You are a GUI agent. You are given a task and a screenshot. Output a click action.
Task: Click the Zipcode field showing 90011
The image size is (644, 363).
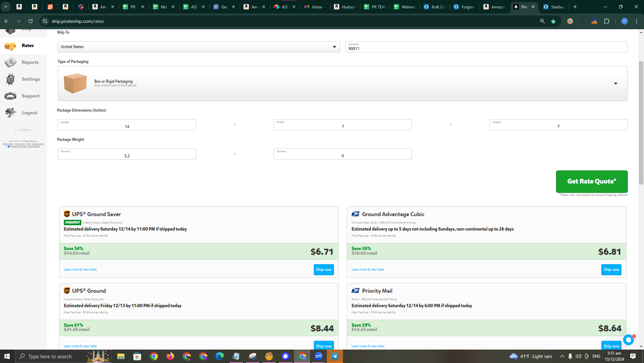point(486,47)
